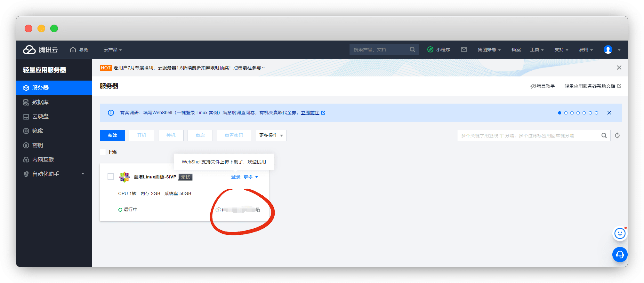The height and width of the screenshot is (283, 644).
Task: Go to 镜像 in the sidebar
Action: tap(37, 131)
